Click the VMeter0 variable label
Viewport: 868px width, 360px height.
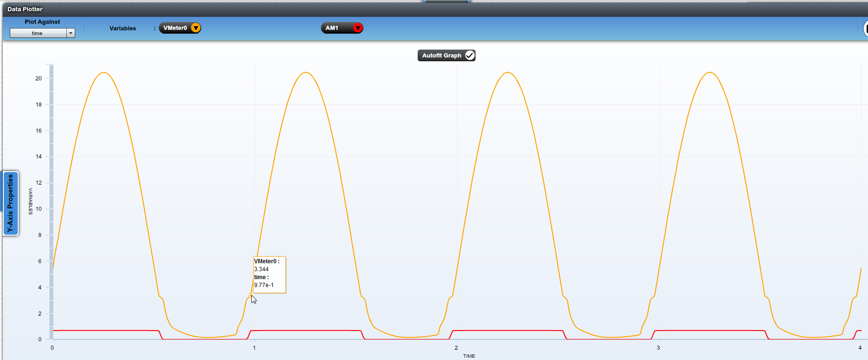pyautogui.click(x=175, y=28)
